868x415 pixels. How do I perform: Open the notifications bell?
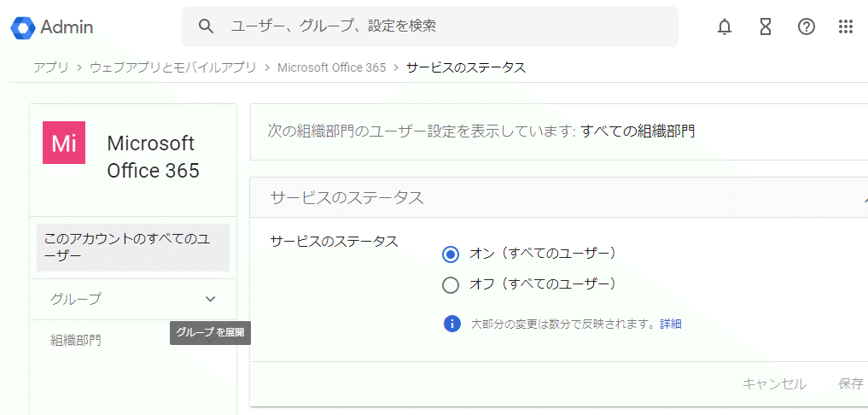pos(724,26)
